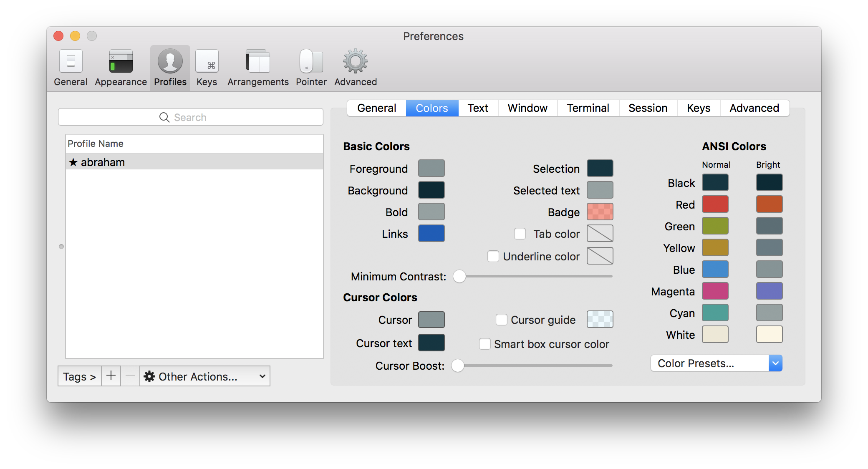Enable the Underline color checkbox
This screenshot has height=469, width=868.
coord(493,256)
